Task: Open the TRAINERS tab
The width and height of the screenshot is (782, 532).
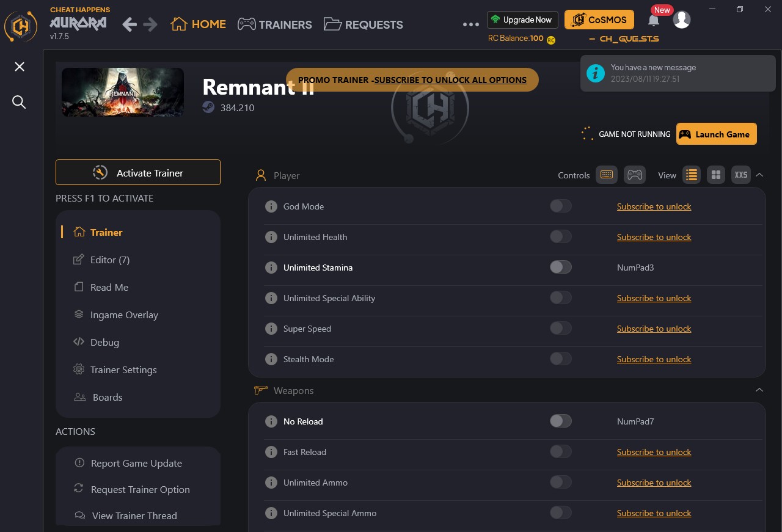Action: 274,24
